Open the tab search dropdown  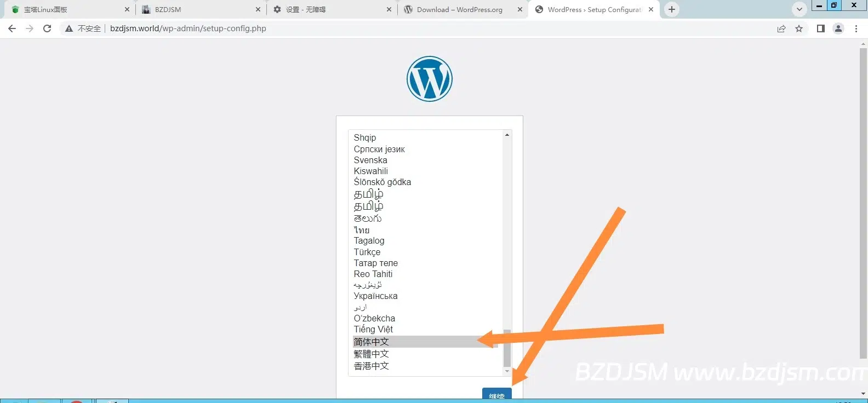[800, 9]
